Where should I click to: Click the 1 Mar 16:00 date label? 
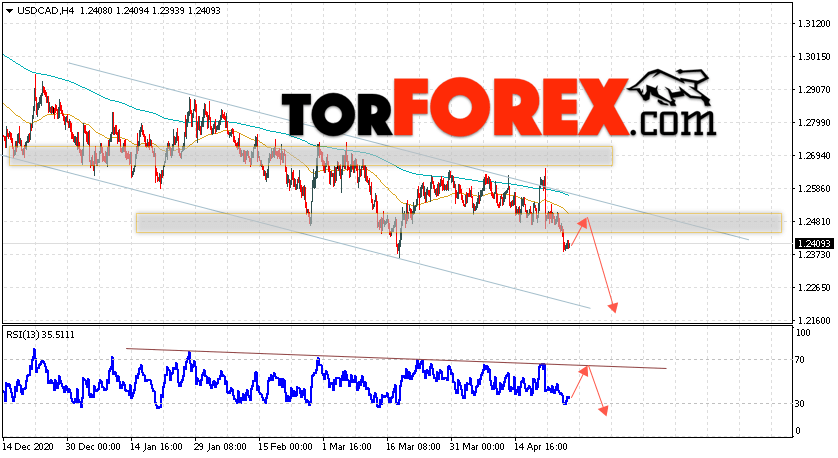(x=347, y=447)
